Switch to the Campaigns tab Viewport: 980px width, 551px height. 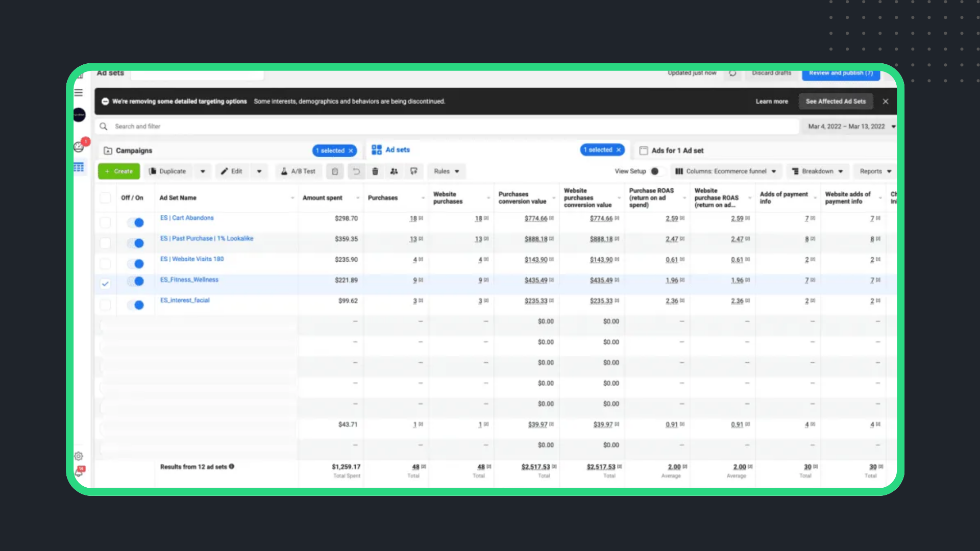click(x=134, y=151)
